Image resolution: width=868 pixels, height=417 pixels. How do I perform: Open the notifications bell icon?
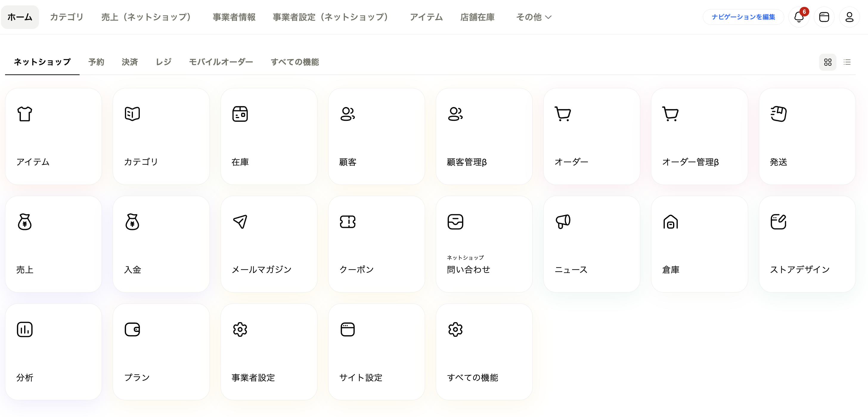click(x=799, y=17)
